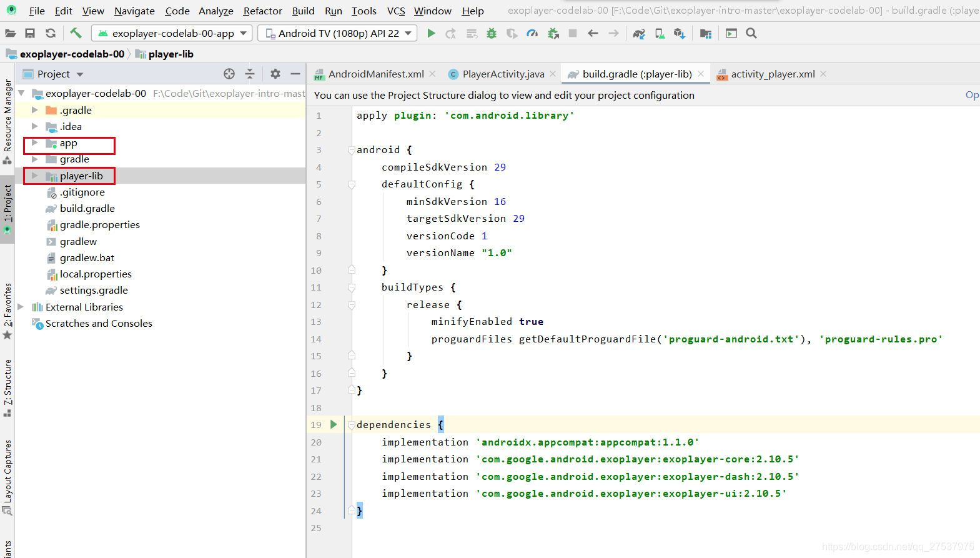The width and height of the screenshot is (980, 558).
Task: Click the Open folder toolbar icon
Action: coord(10,33)
